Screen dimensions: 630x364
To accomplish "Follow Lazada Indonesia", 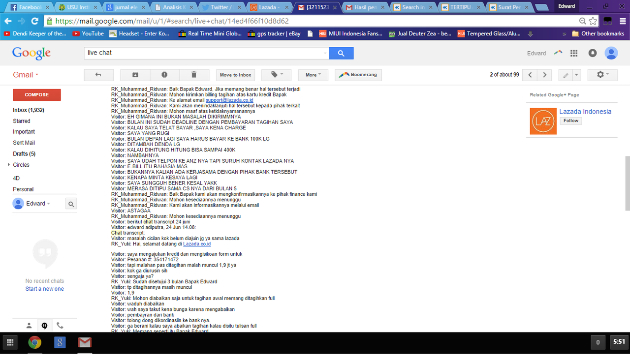I will click(x=571, y=121).
